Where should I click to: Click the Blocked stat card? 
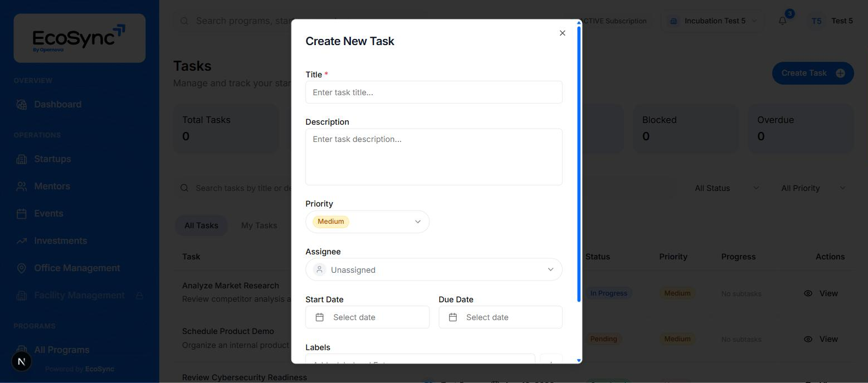686,129
